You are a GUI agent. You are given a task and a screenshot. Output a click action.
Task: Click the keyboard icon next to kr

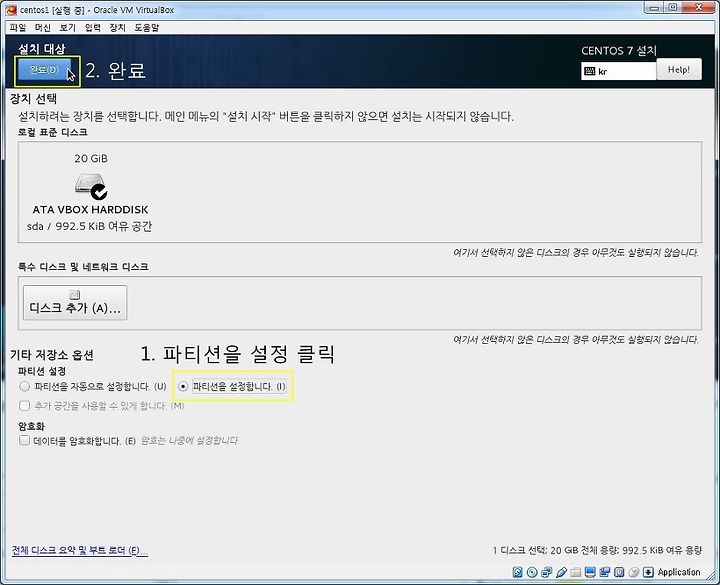[590, 71]
